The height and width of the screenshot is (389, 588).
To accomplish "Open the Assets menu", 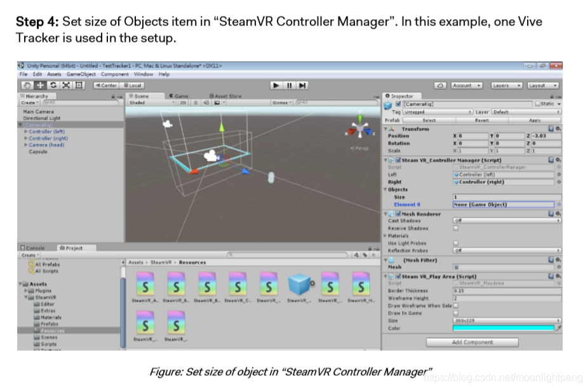I will pyautogui.click(x=54, y=74).
